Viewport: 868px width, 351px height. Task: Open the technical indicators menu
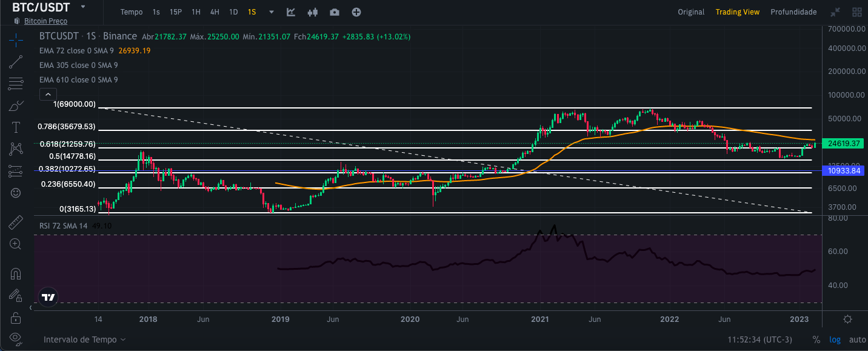[291, 12]
